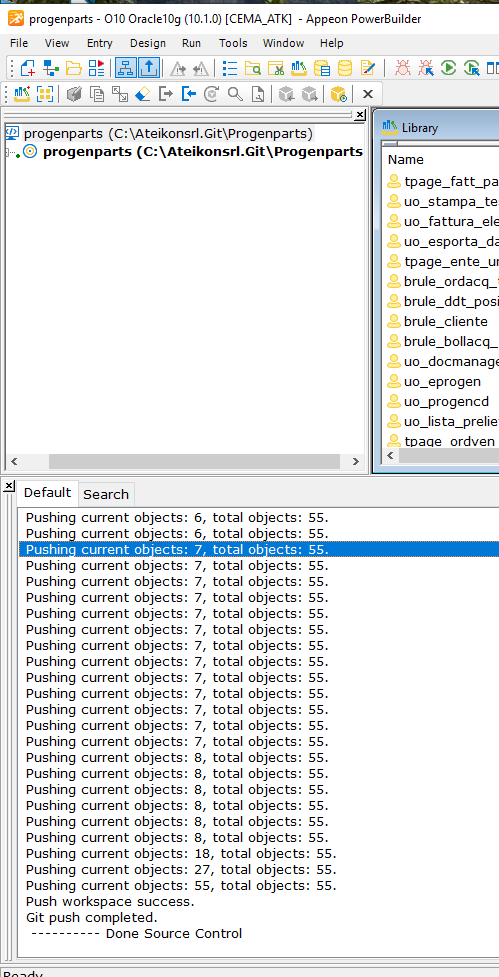
Task: Toggle the System Tree panel button
Action: pos(125,67)
